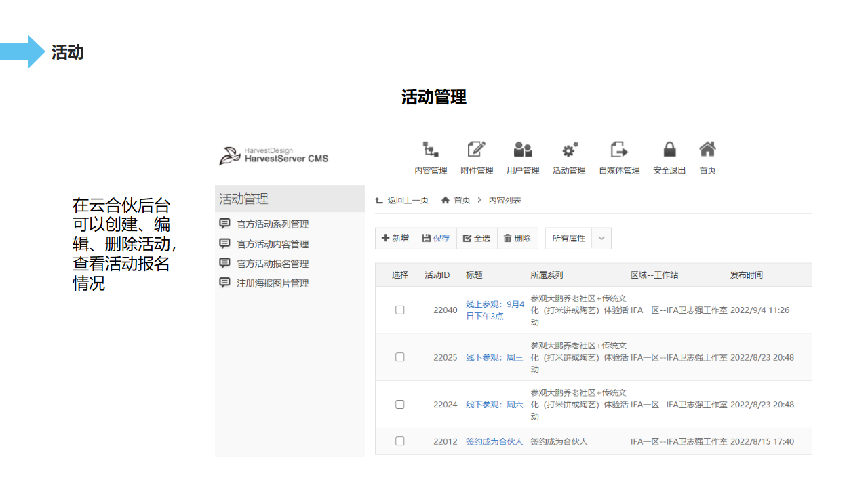868x488 pixels.
Task: Click 内容列表 in the breadcrumb
Action: point(505,200)
